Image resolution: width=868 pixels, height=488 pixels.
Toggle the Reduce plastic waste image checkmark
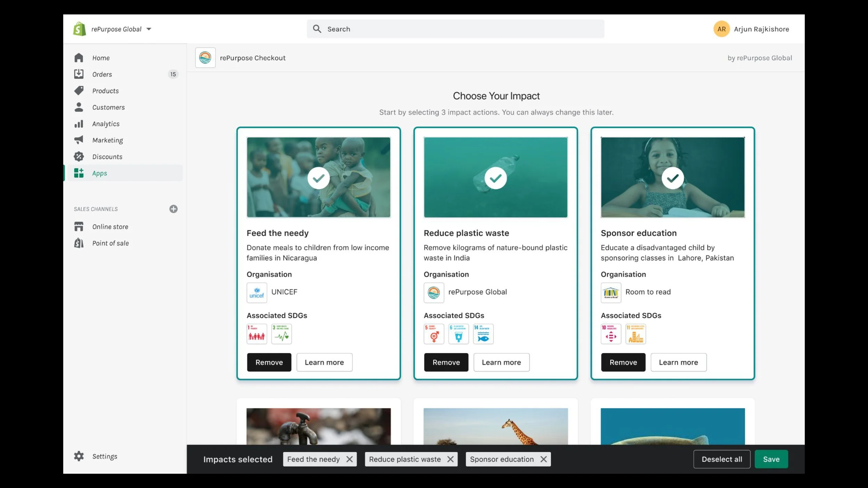pos(495,178)
